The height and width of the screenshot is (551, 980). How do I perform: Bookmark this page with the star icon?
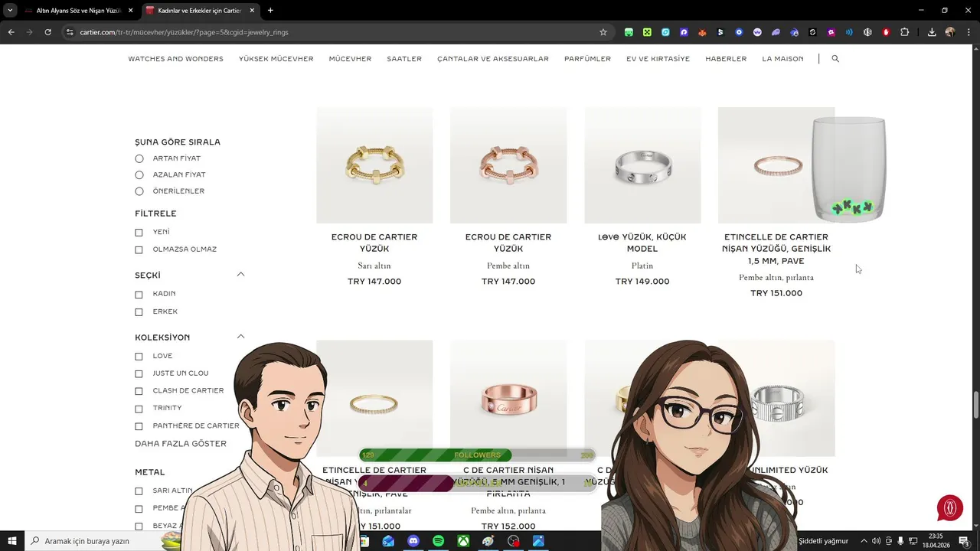(603, 32)
